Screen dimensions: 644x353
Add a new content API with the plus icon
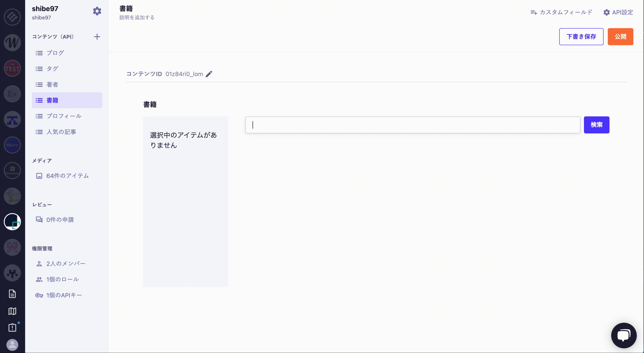[x=97, y=37]
